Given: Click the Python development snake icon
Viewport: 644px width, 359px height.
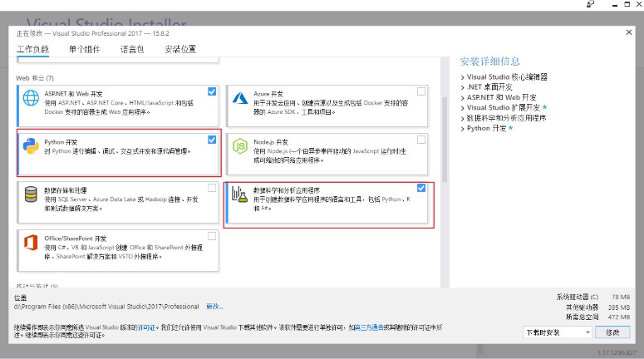Looking at the screenshot, I should click(31, 145).
